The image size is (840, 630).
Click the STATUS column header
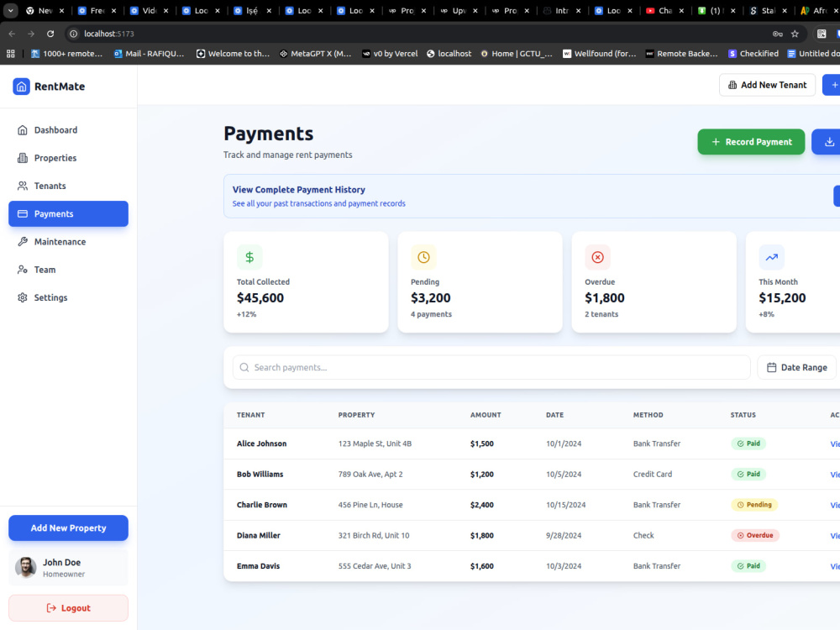click(x=743, y=415)
